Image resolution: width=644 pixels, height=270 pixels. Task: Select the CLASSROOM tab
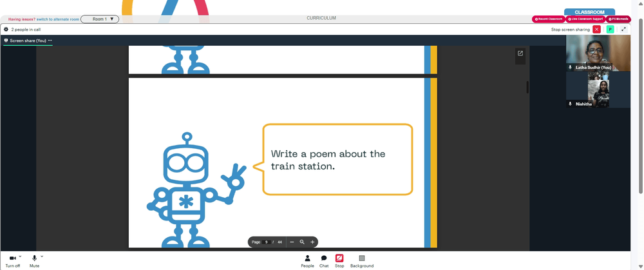pos(589,12)
